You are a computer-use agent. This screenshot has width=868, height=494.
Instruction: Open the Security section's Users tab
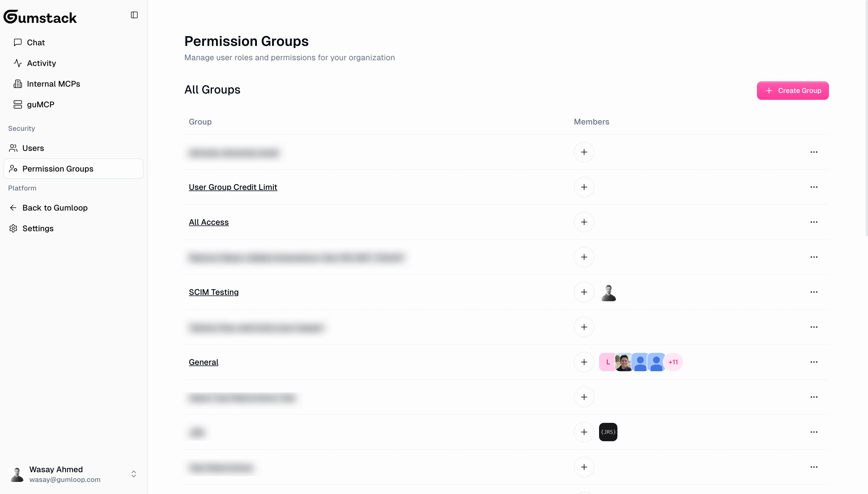tap(33, 148)
